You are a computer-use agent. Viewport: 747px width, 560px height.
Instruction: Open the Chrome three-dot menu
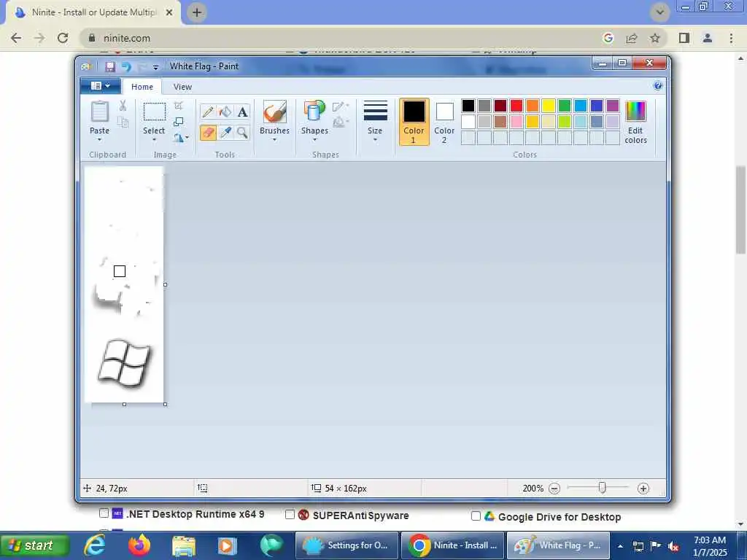click(x=731, y=38)
